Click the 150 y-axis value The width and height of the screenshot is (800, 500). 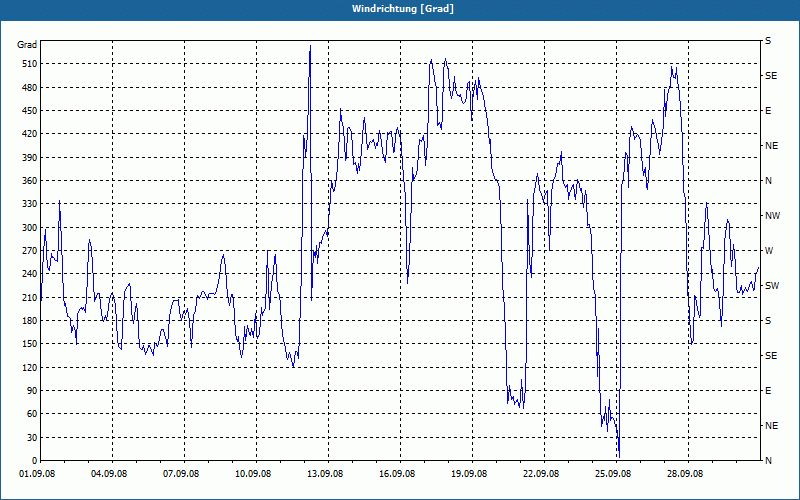pos(30,344)
